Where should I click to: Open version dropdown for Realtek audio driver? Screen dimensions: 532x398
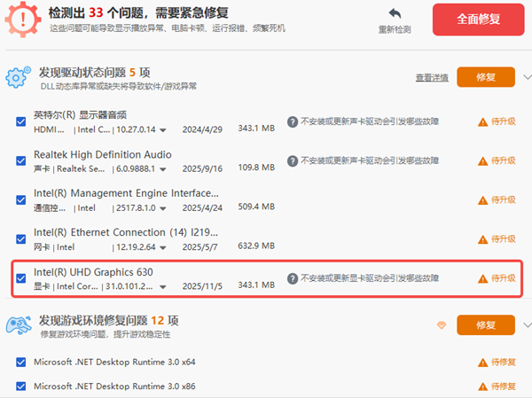coord(163,168)
